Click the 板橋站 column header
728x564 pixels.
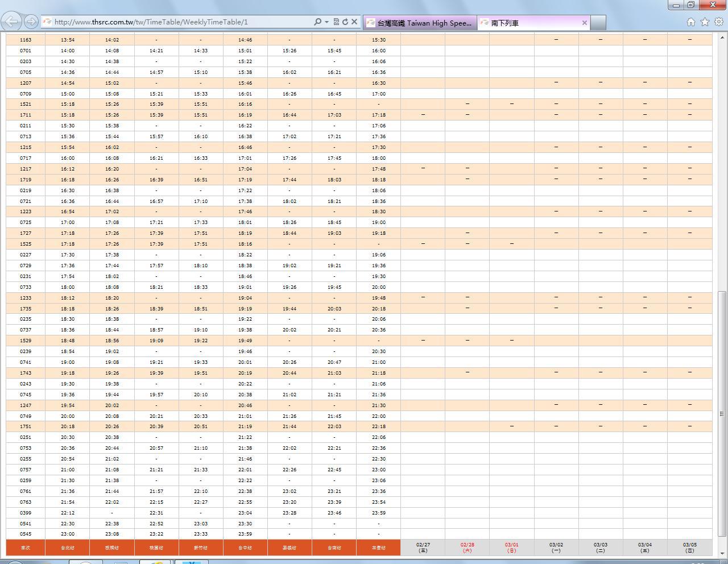(x=112, y=548)
